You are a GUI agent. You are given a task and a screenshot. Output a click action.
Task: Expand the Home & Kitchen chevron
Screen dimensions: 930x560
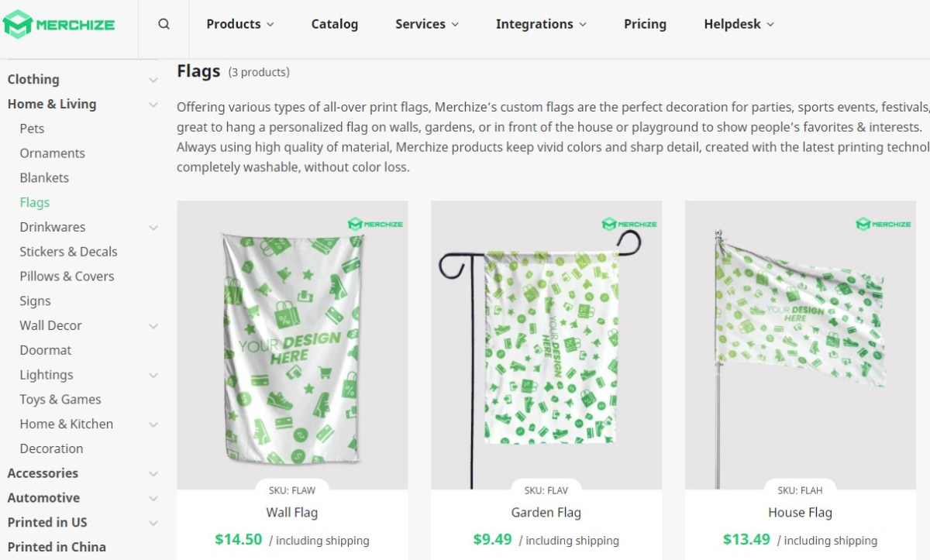click(153, 424)
